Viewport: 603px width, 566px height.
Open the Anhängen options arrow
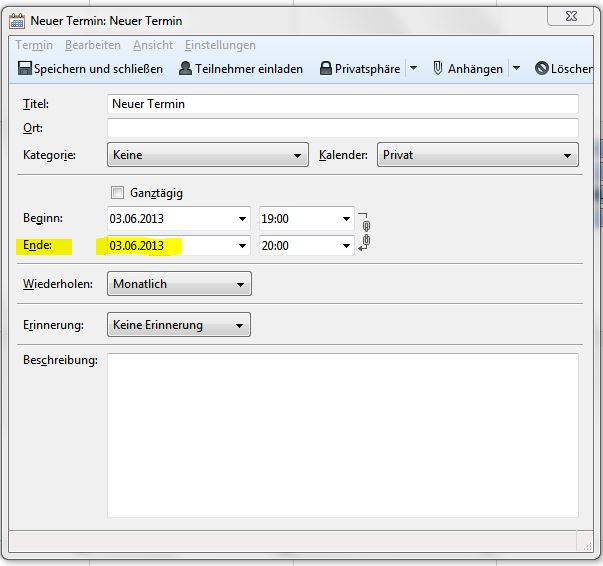[x=516, y=68]
